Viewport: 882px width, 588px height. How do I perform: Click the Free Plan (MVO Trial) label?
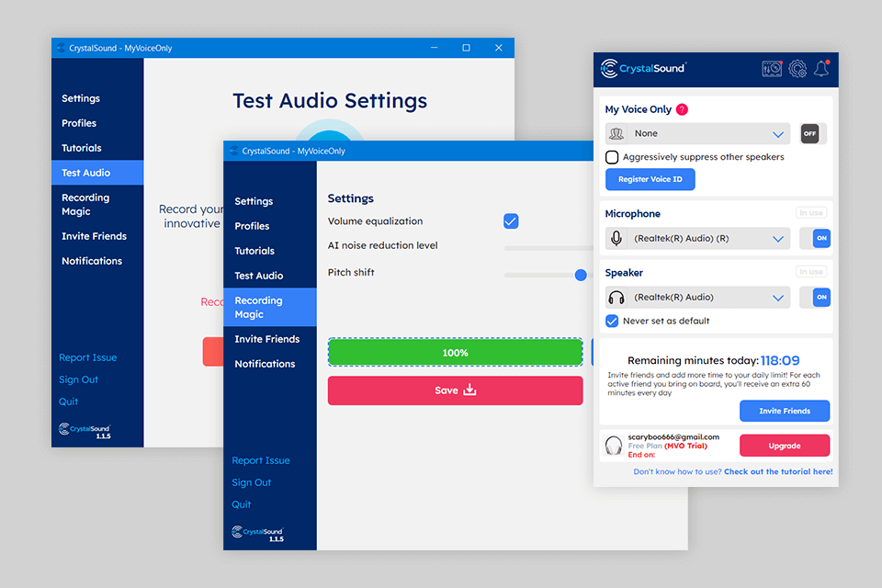(667, 446)
